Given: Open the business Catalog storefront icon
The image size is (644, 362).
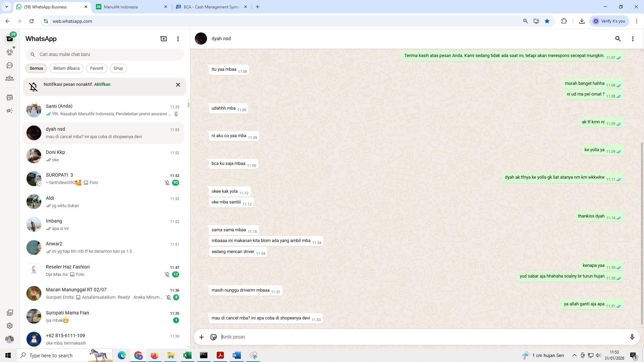Looking at the screenshot, I should (10, 97).
